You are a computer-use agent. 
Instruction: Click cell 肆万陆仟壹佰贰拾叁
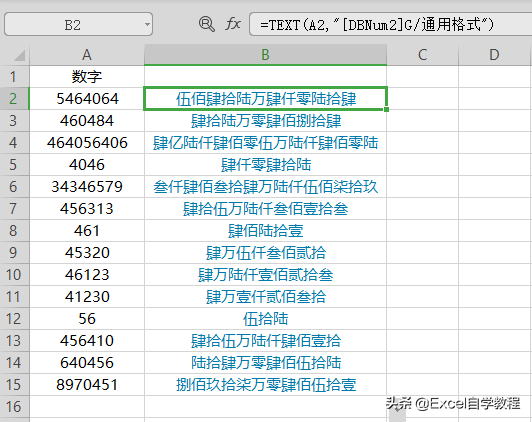point(265,275)
